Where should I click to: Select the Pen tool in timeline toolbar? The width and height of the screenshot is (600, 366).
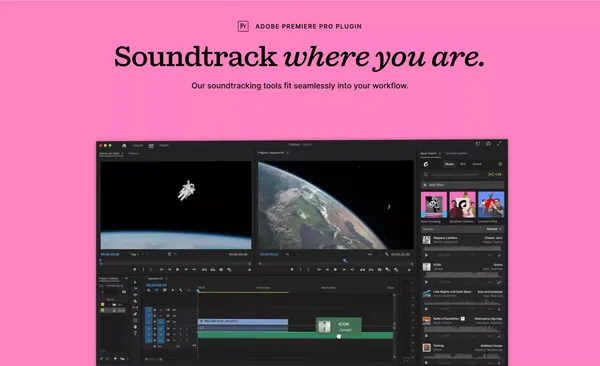[135, 314]
